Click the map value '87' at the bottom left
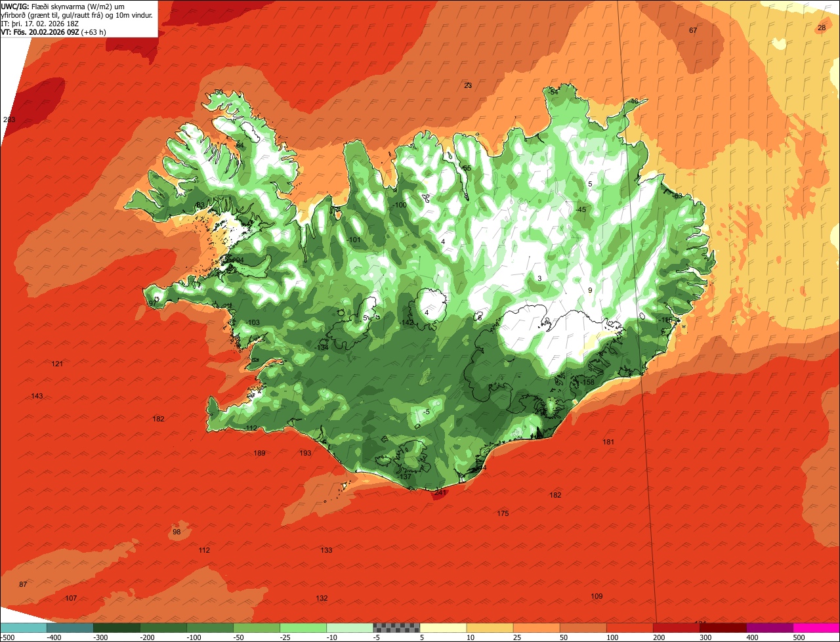 [23, 584]
